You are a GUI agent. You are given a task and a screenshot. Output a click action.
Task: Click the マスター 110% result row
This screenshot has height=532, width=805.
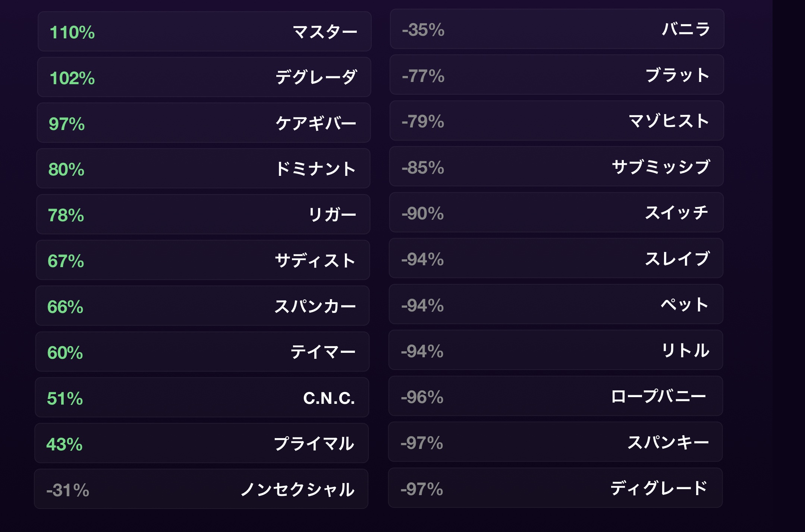click(204, 32)
